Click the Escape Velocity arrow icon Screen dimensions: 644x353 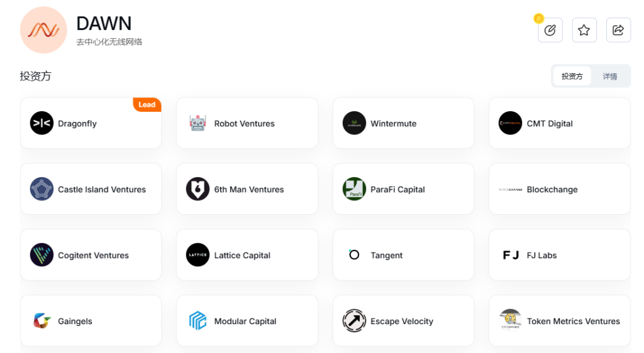pyautogui.click(x=354, y=321)
